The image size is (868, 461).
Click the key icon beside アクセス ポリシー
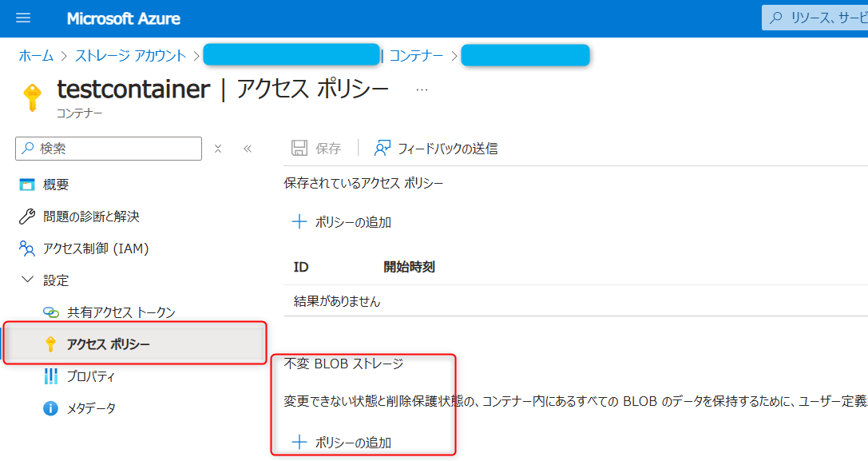click(x=50, y=344)
